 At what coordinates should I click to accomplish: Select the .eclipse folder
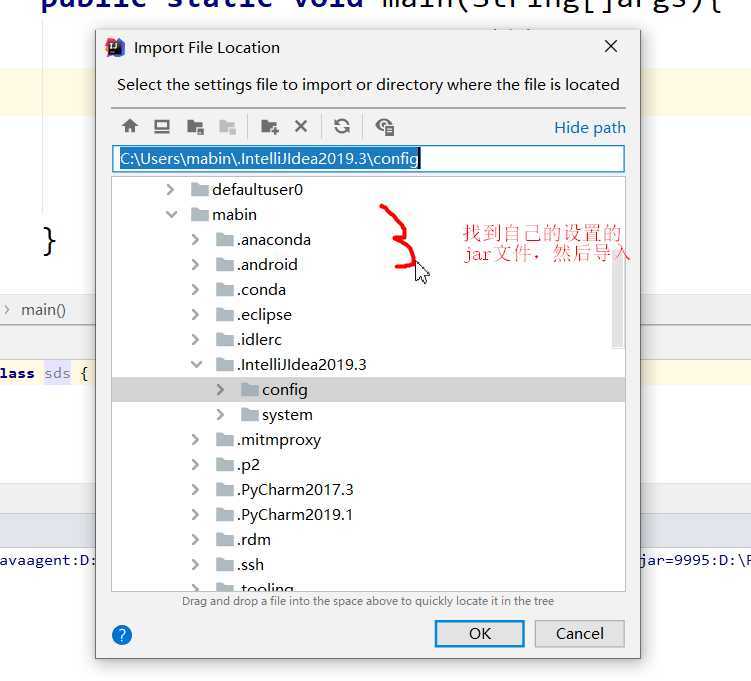pos(368,315)
